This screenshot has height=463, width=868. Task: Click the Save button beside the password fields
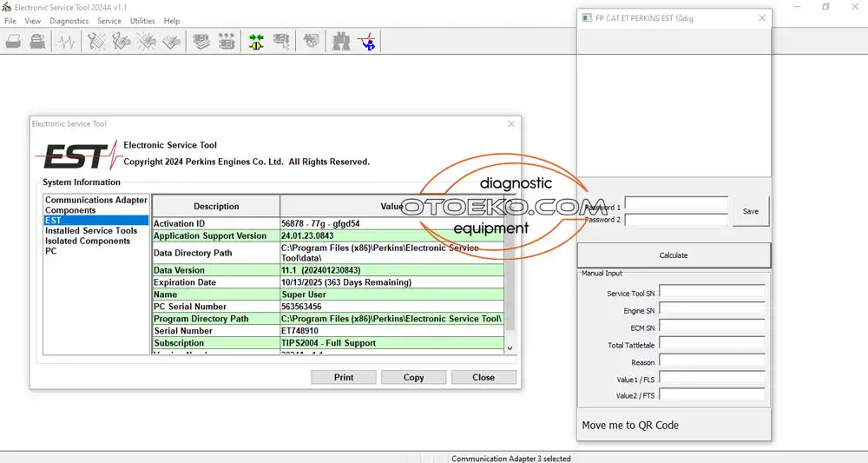[751, 211]
